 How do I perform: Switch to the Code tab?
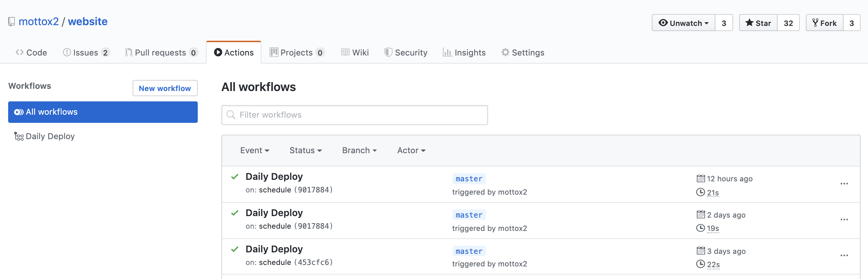(x=31, y=53)
